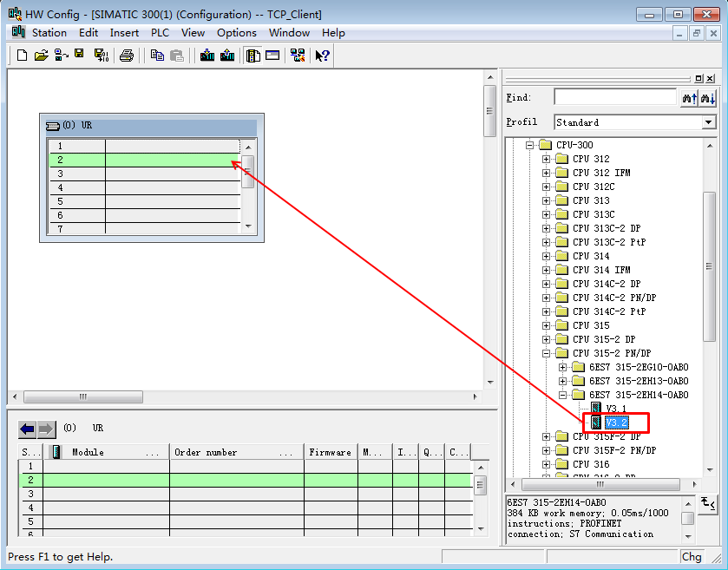Open the Window menu
Screen dimensions: 728x570
[x=289, y=32]
